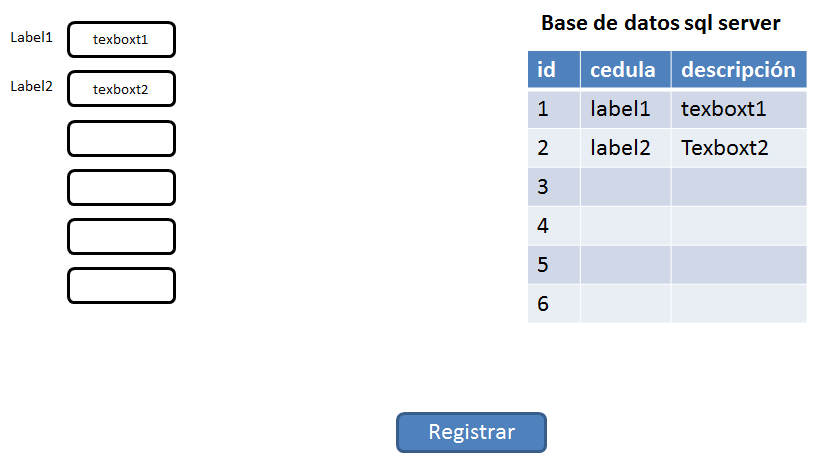Focus the fifth empty text box
This screenshot has width=840, height=466.
(122, 237)
